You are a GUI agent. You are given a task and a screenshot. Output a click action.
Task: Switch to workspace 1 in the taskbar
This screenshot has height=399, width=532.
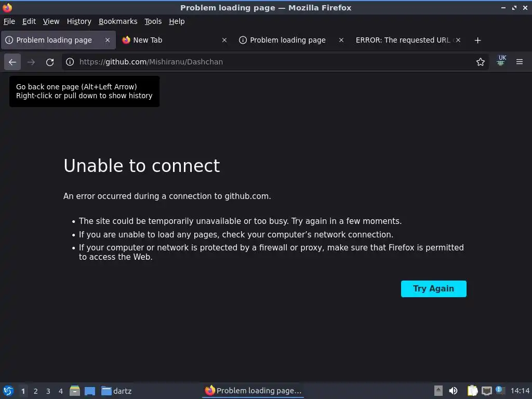click(23, 391)
